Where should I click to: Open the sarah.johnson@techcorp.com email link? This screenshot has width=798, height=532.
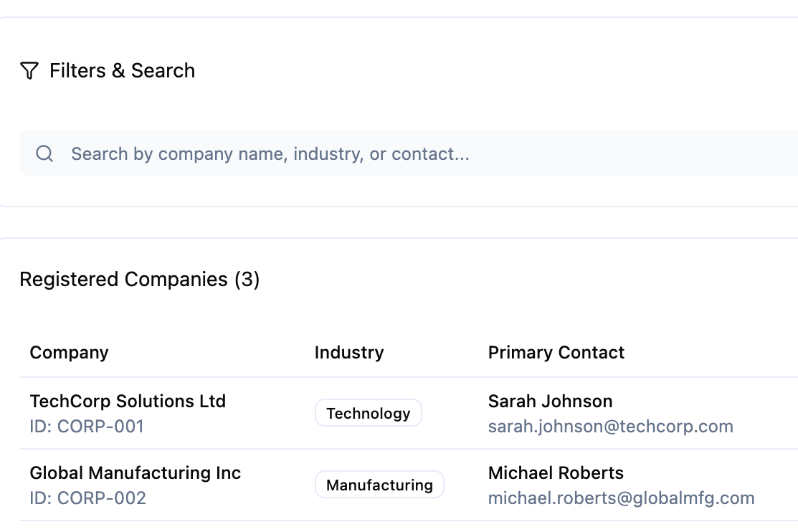coord(611,426)
